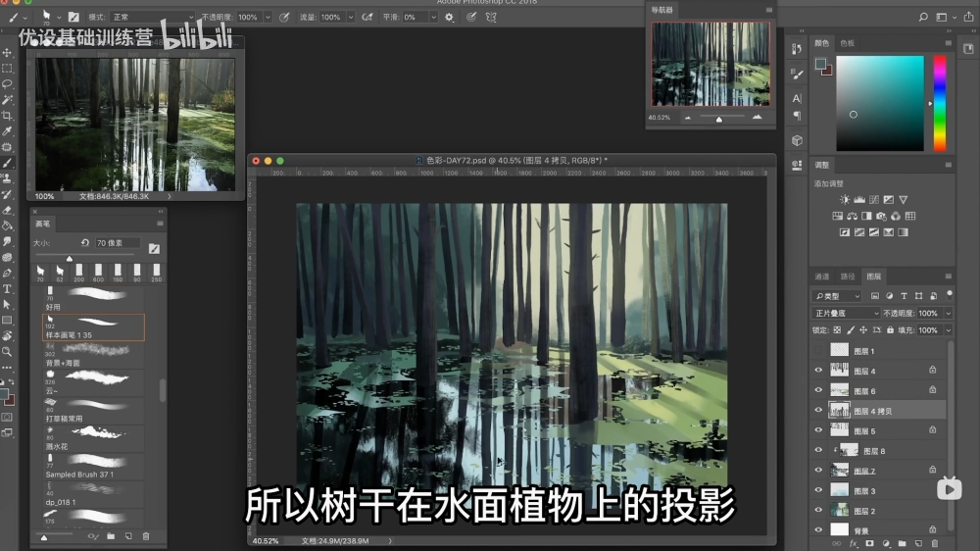
Task: Select the Magic Wand tool
Action: [8, 99]
